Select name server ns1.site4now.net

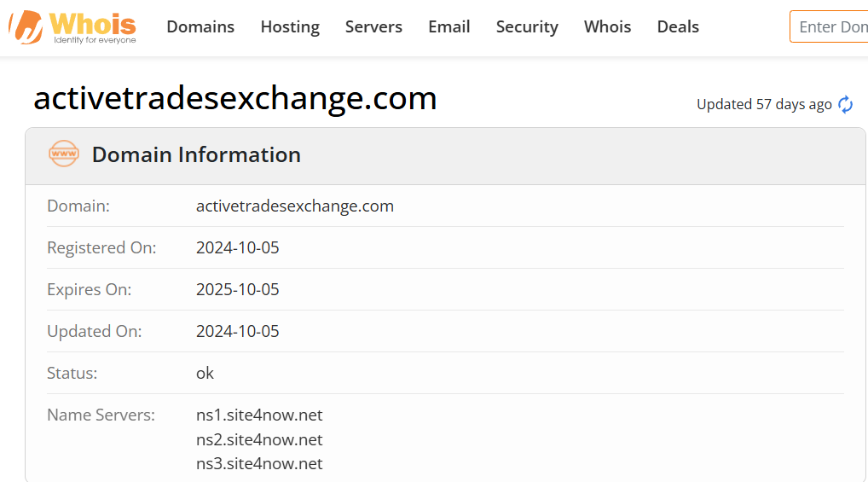pyautogui.click(x=259, y=415)
